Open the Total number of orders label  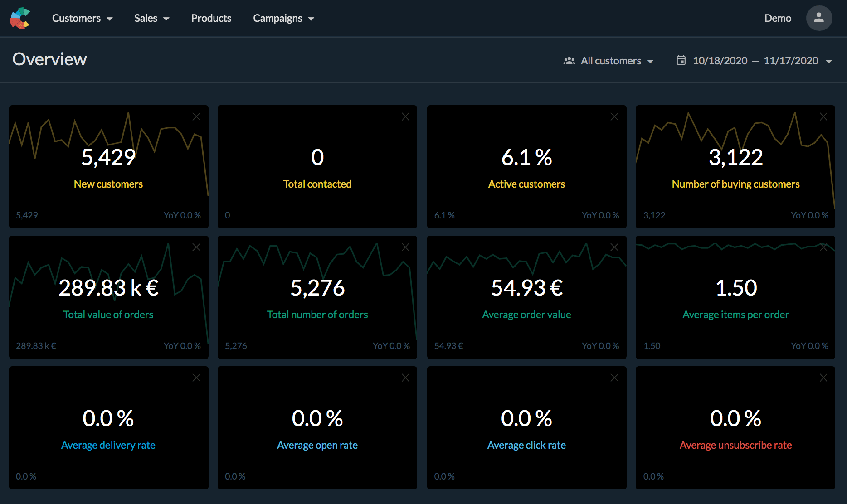click(x=317, y=315)
